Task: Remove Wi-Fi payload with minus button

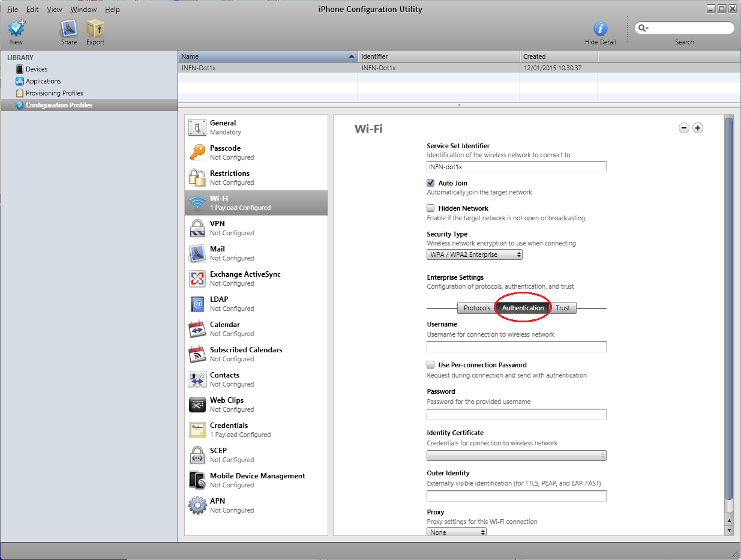Action: pyautogui.click(x=684, y=128)
